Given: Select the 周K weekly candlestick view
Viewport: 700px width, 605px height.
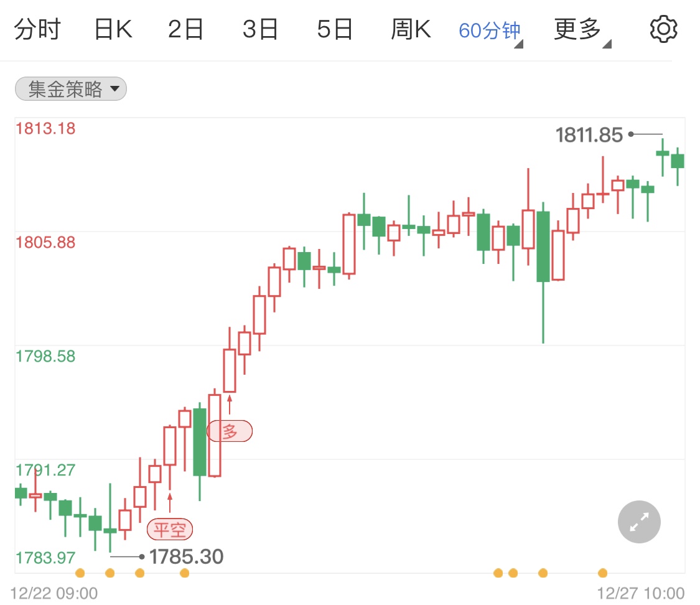Looking at the screenshot, I should [410, 28].
